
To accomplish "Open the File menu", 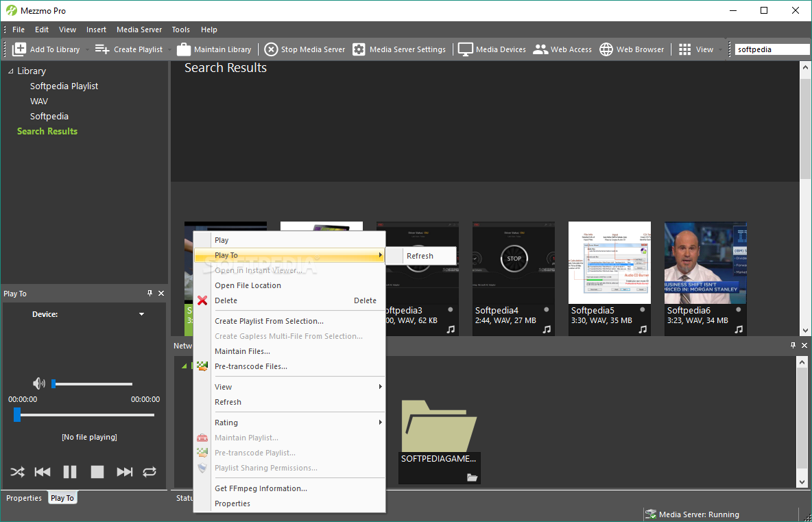I will (18, 29).
